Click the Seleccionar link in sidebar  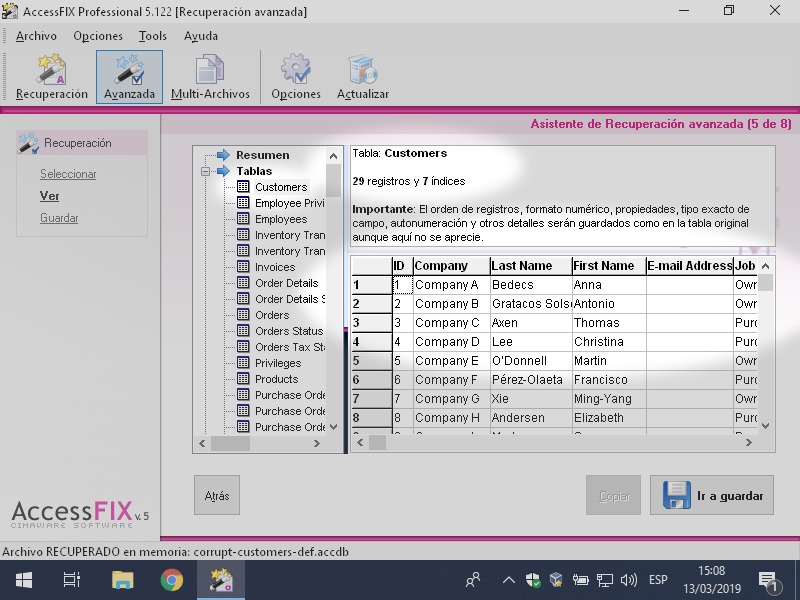tap(68, 174)
